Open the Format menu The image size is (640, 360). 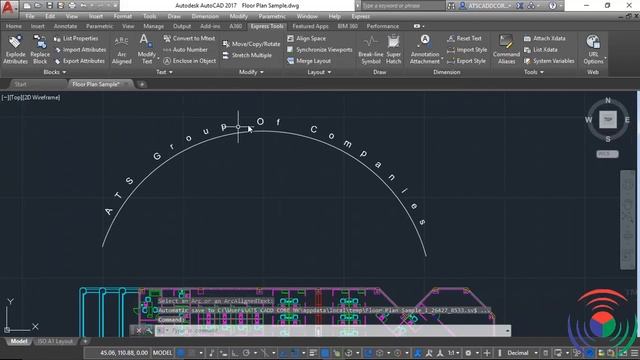click(x=122, y=16)
